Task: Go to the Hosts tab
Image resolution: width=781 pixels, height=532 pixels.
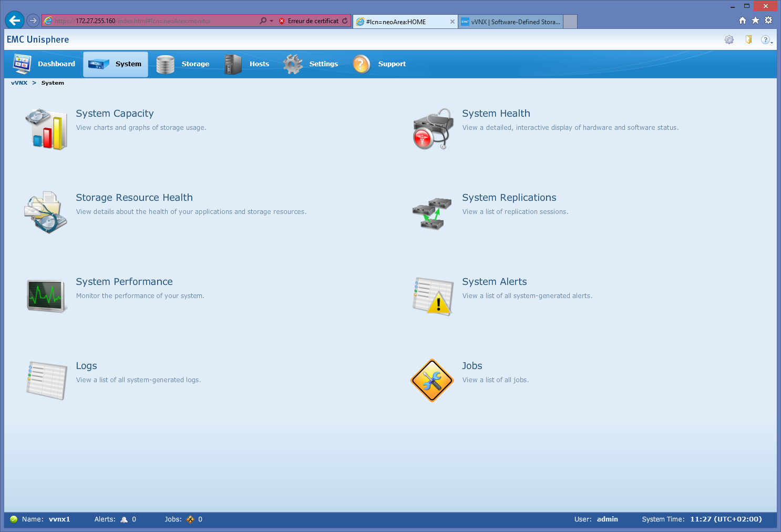Action: point(247,64)
